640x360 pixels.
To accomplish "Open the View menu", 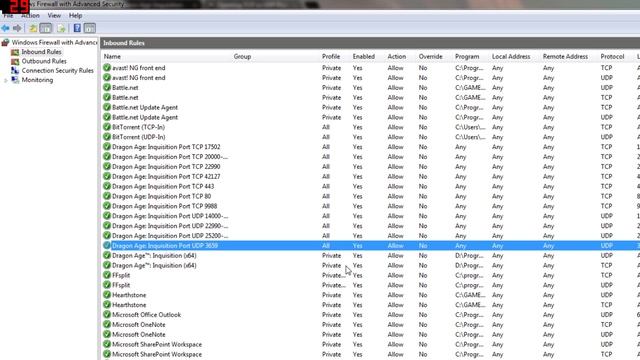I will click(x=54, y=16).
